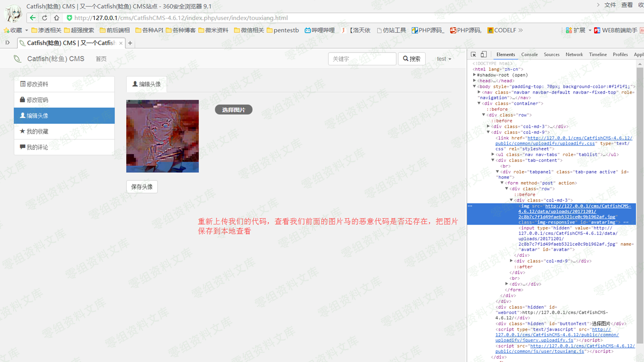Collapse the body element node in DevTools
This screenshot has width=644, height=362.
(475, 87)
